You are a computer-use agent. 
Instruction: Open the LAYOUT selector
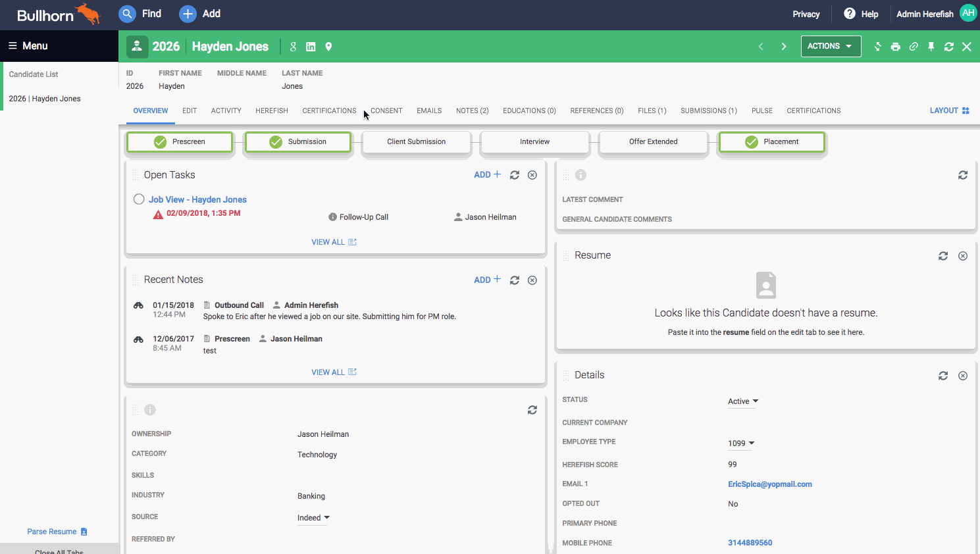coord(950,111)
